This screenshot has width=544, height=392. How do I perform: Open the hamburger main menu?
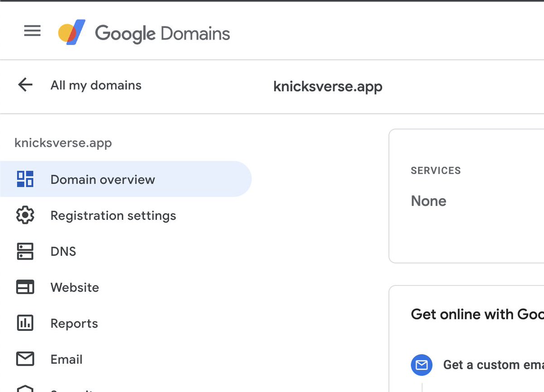[32, 31]
